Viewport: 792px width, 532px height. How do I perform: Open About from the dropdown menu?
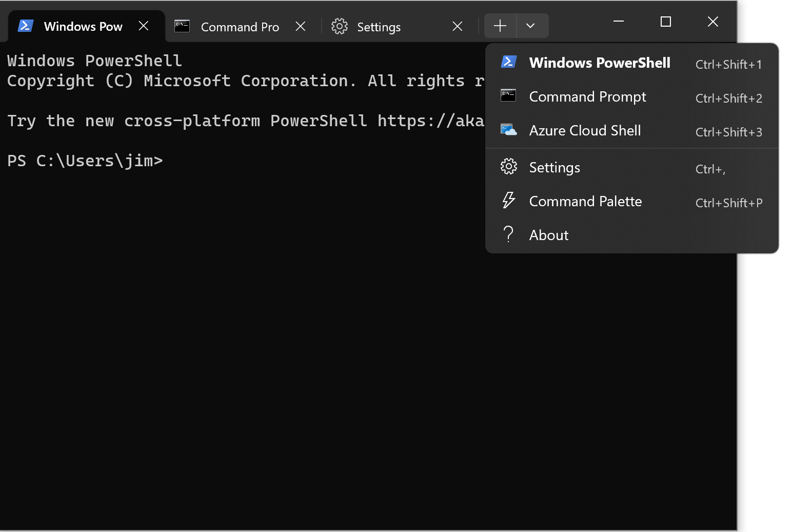point(632,235)
